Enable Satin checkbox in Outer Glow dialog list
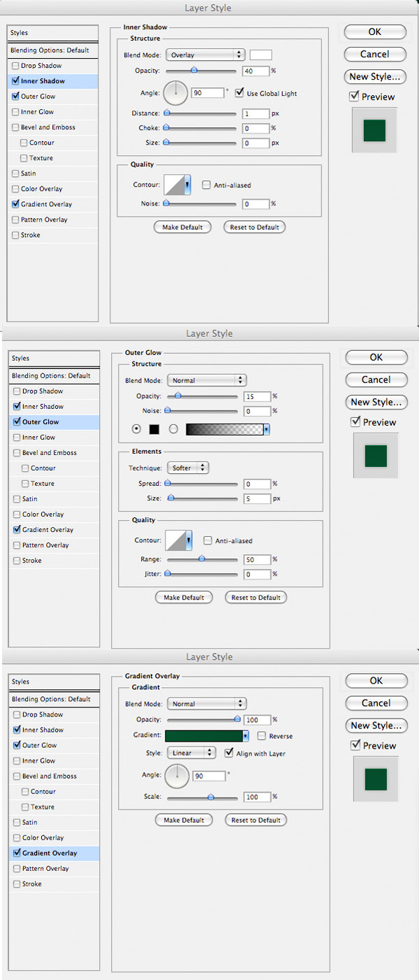Viewport: 419px width, 980px height. (x=17, y=499)
